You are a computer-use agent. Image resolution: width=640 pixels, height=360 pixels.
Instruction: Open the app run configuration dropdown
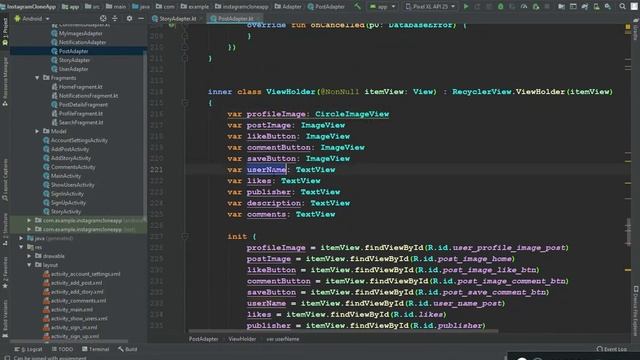point(382,7)
